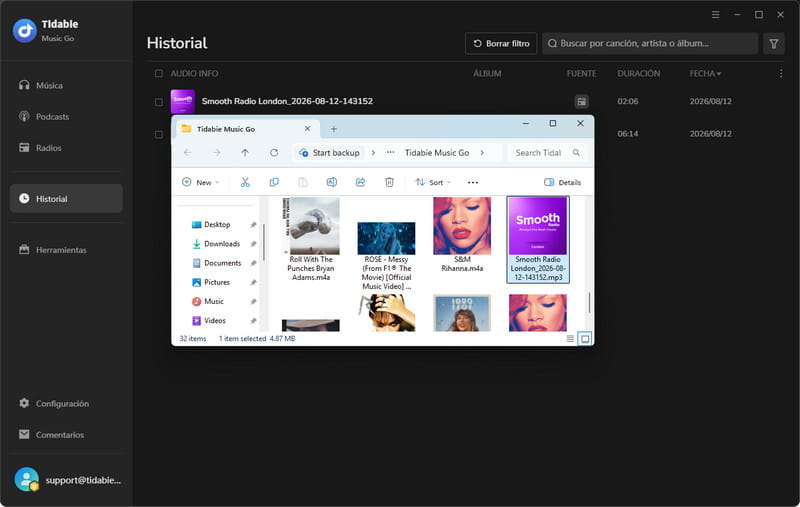Image resolution: width=800 pixels, height=507 pixels.
Task: Switch Explorer to details list view
Action: click(570, 339)
